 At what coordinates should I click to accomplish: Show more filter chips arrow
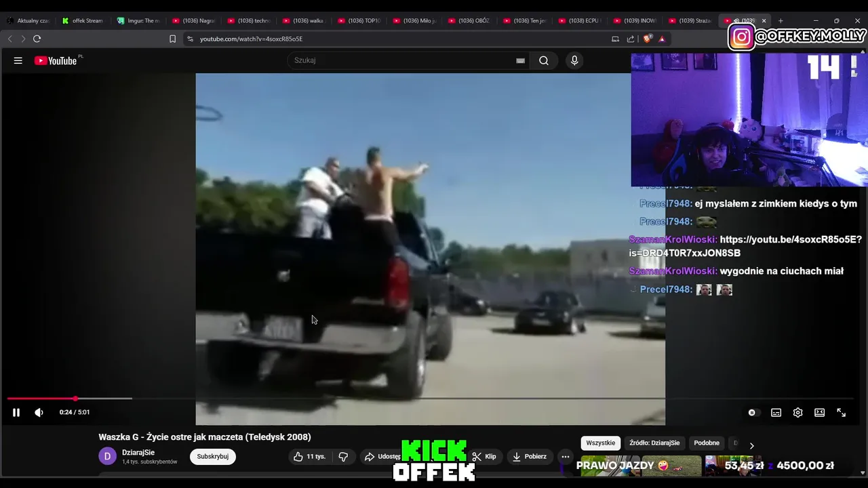(x=751, y=445)
